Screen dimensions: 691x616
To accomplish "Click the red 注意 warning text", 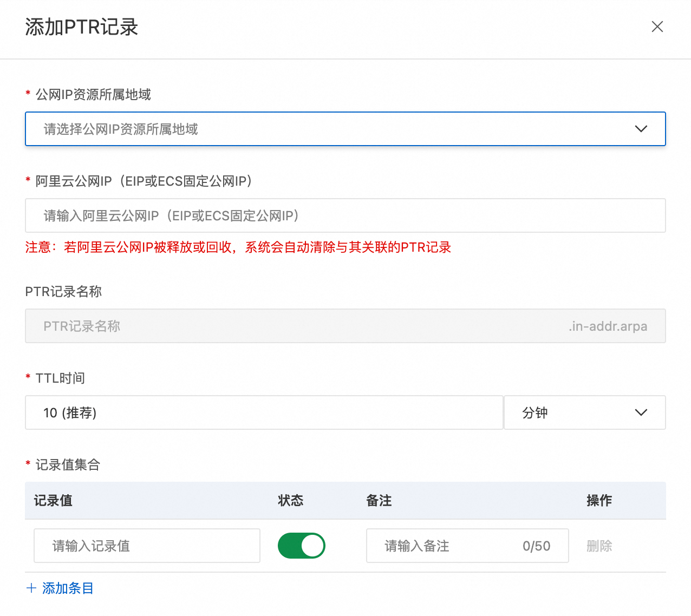I will click(238, 247).
